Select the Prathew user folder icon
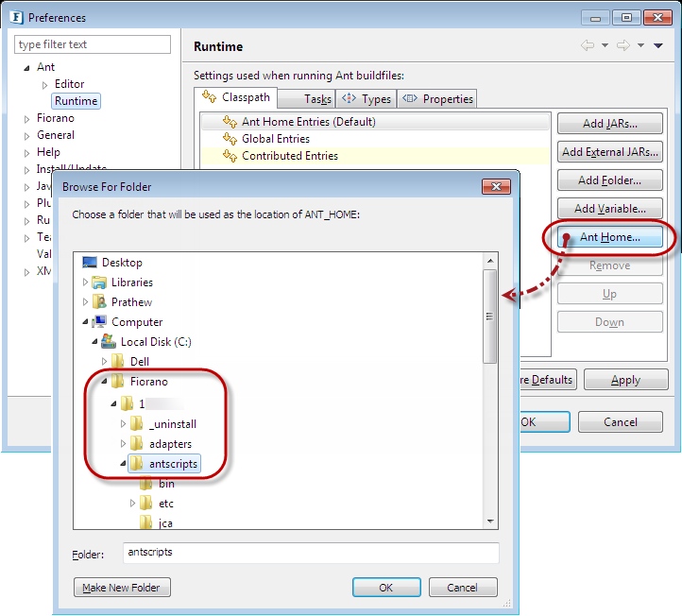 point(99,302)
